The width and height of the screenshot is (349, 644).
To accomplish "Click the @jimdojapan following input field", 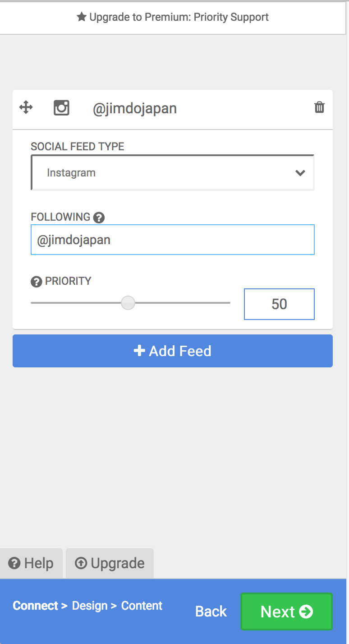I will click(173, 240).
